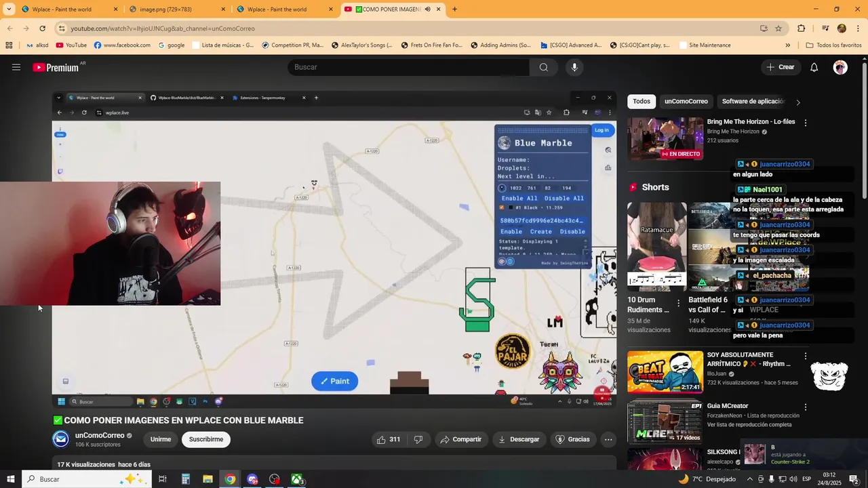Open the YouTube bookmark in bookmarks bar
Screen dimensions: 868x488
click(71, 45)
